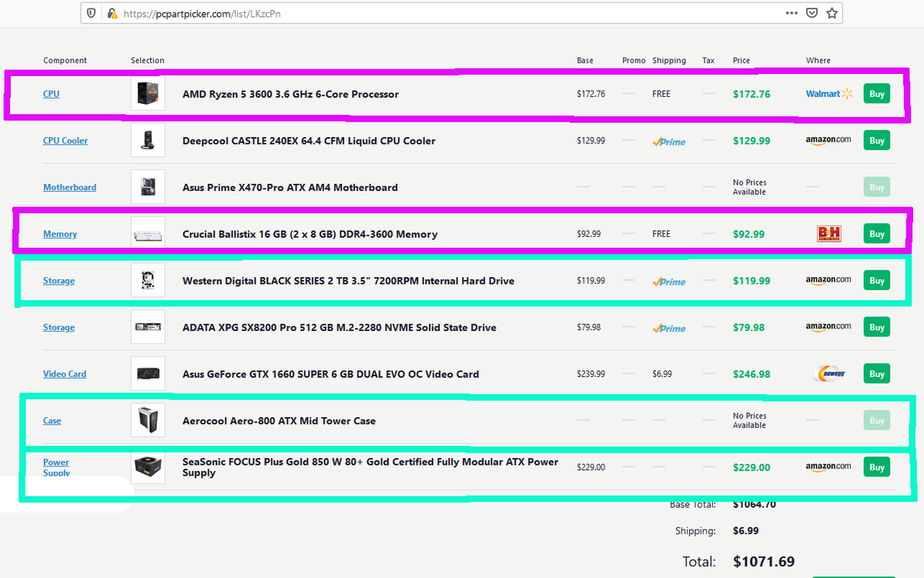Image resolution: width=924 pixels, height=578 pixels.
Task: Open the ADATA XPG SSD thumbnail
Action: 148,327
